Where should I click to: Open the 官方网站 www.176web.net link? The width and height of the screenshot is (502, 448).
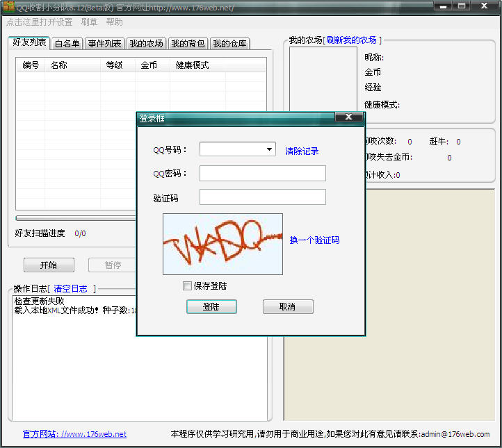point(74,434)
